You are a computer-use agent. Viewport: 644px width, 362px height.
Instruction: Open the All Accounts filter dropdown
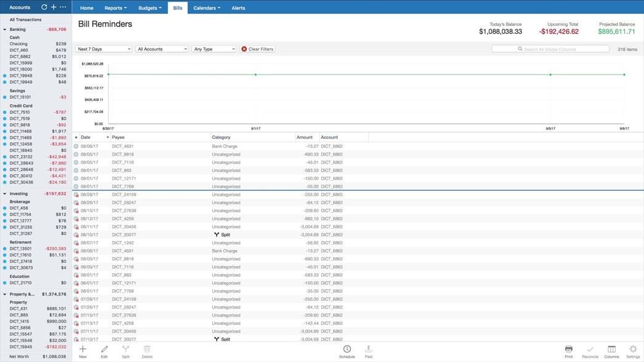162,49
